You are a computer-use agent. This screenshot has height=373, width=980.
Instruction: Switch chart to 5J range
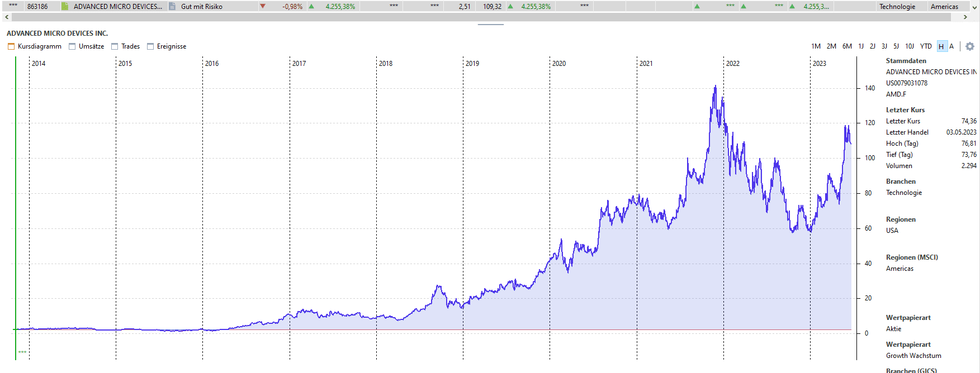pos(896,46)
